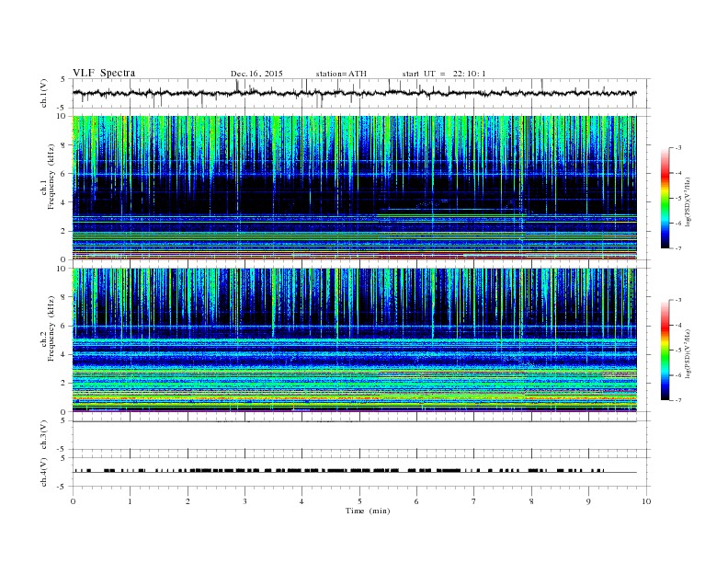Click the "VLF Spectra" plot title
The width and height of the screenshot is (728, 563).
click(x=104, y=73)
